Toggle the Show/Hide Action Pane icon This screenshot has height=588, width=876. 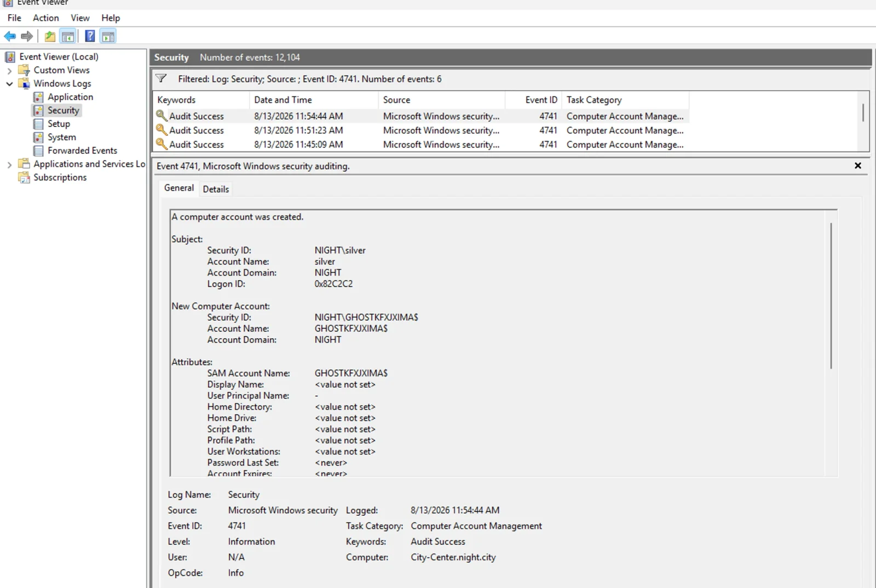pyautogui.click(x=108, y=37)
